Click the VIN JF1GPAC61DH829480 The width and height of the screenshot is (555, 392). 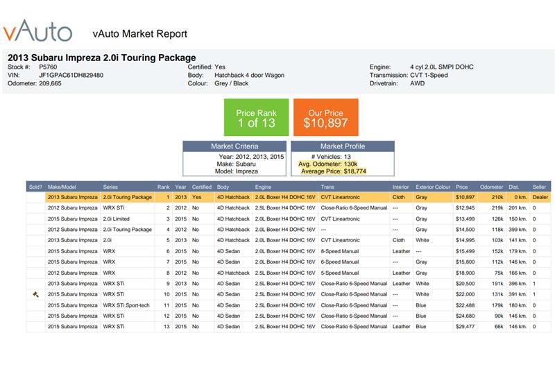click(x=71, y=75)
